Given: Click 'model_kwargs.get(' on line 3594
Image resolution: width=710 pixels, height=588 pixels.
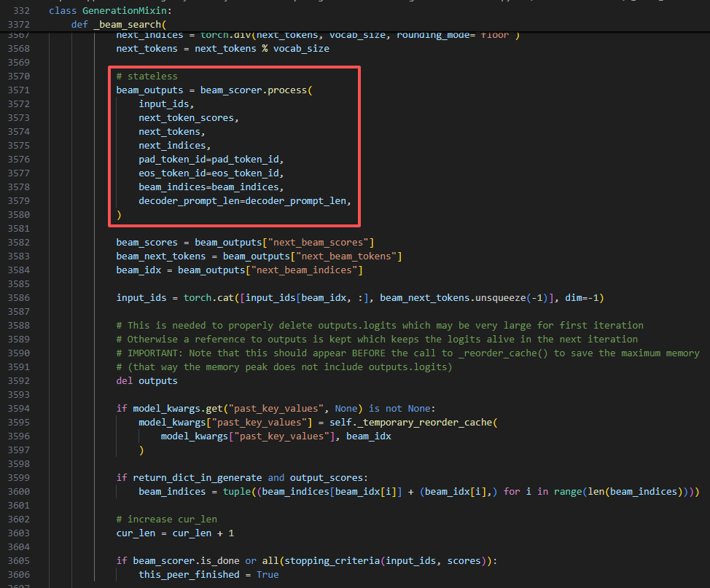Looking at the screenshot, I should point(180,409).
